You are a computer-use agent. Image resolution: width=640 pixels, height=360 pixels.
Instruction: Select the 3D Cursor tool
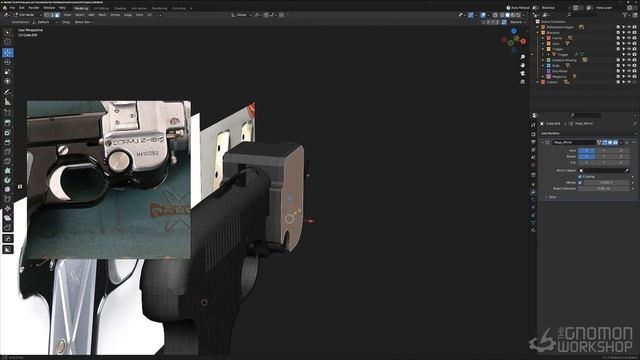(7, 42)
